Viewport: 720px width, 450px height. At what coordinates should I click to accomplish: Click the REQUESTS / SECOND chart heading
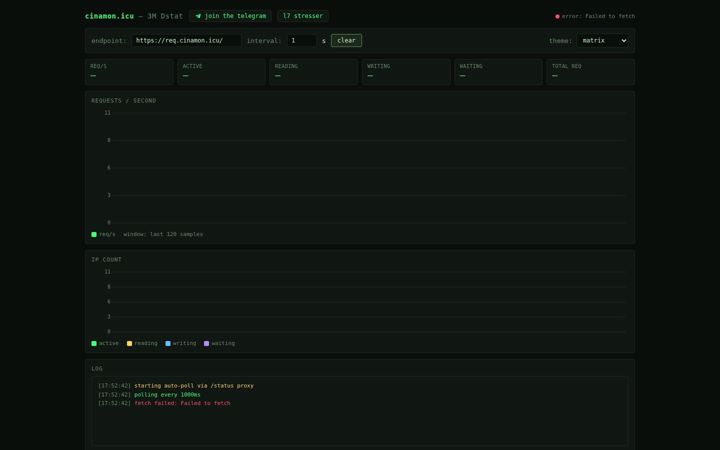(124, 101)
